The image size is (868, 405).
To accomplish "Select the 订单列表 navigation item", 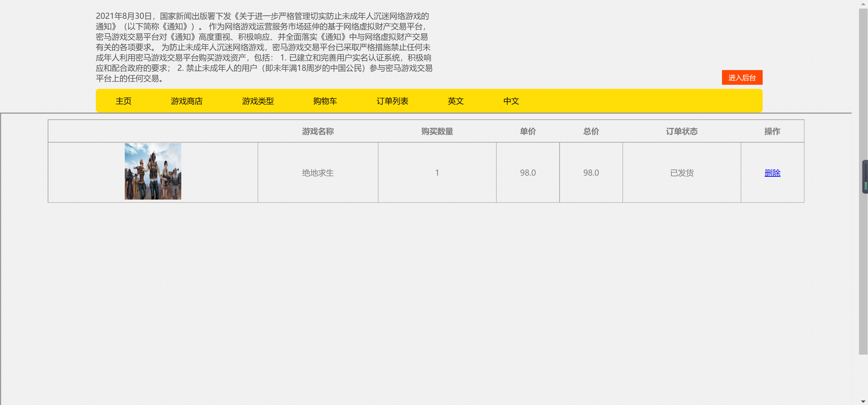I will 393,101.
